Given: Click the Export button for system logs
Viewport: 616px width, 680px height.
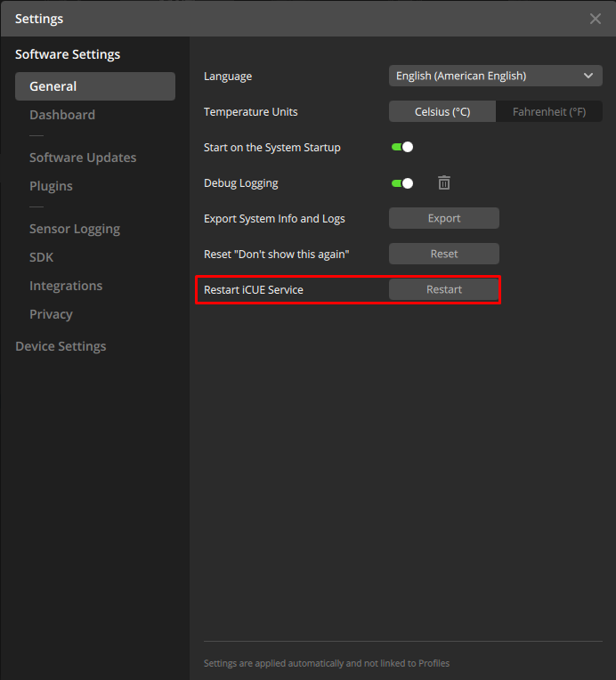Looking at the screenshot, I should [x=443, y=218].
